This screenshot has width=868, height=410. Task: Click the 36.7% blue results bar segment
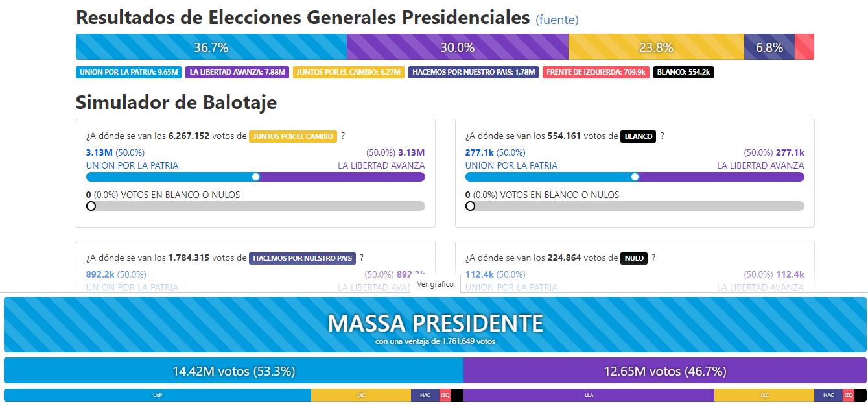[x=211, y=47]
